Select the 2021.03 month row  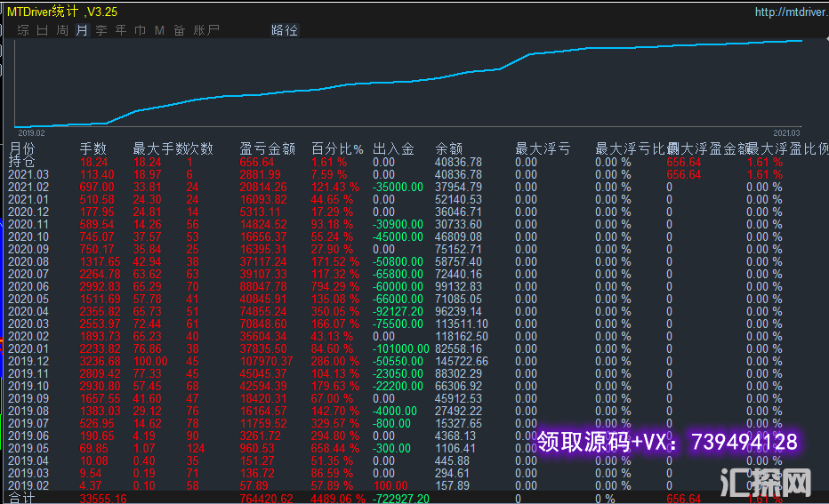pos(28,174)
